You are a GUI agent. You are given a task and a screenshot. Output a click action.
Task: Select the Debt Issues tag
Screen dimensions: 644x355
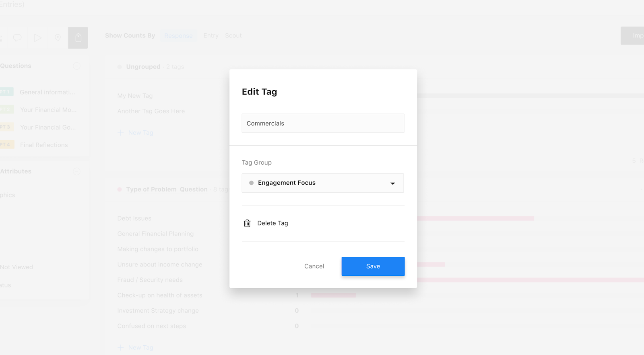click(134, 219)
